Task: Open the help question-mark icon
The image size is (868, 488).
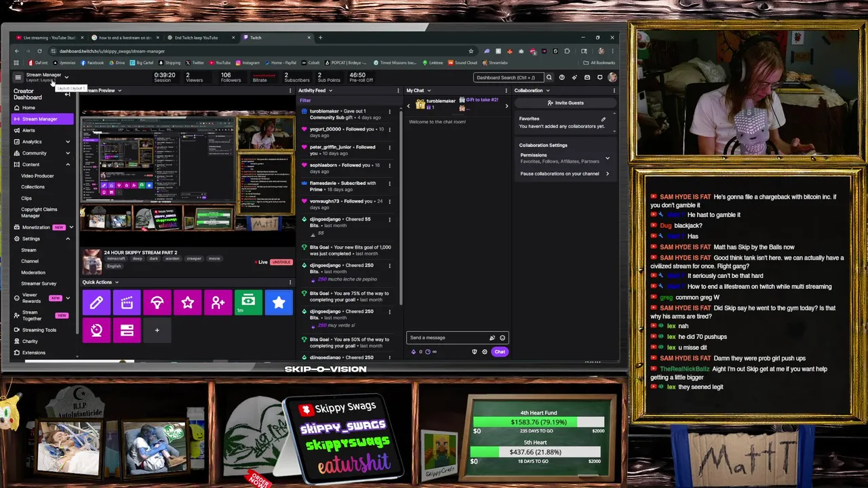Action: [x=562, y=77]
